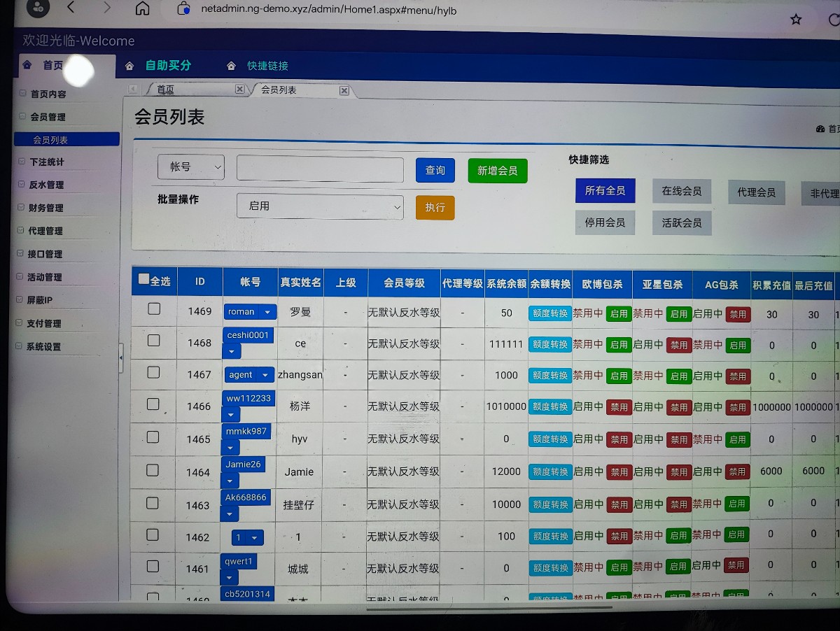Click the browser home icon
The height and width of the screenshot is (631, 840).
pyautogui.click(x=142, y=8)
